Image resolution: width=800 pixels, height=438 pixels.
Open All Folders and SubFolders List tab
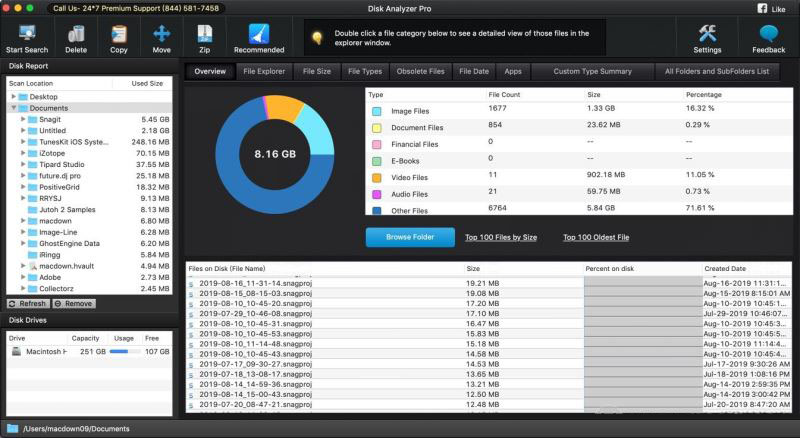click(x=717, y=71)
